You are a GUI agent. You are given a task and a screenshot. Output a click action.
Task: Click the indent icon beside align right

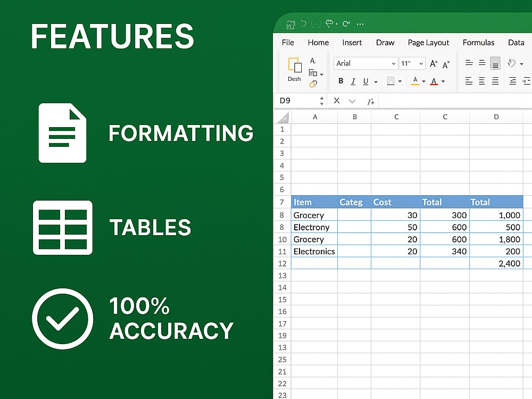[513, 81]
